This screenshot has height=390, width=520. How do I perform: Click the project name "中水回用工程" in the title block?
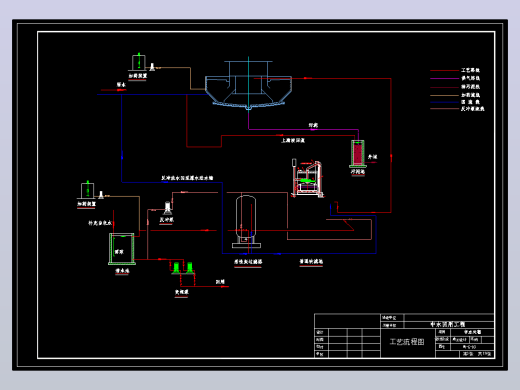click(447, 324)
